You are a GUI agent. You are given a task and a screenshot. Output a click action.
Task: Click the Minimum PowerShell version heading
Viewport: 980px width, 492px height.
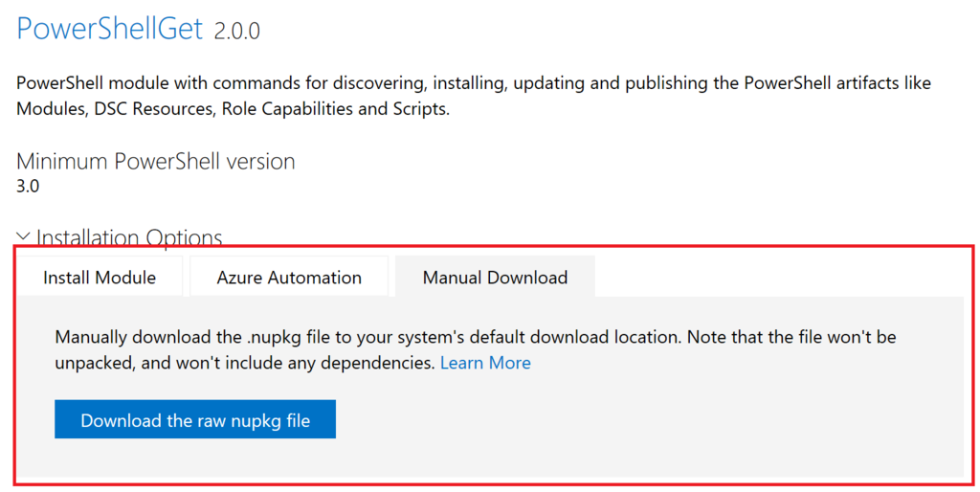pyautogui.click(x=156, y=162)
